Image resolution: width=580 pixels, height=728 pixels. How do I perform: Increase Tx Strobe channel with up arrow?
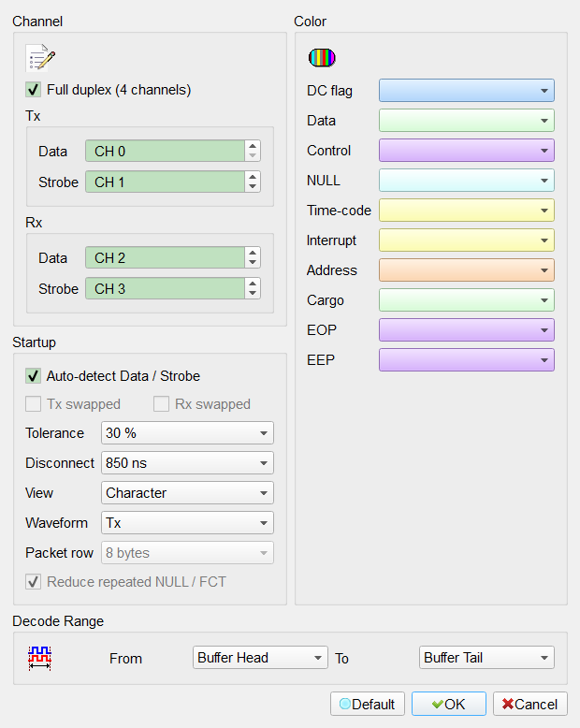[253, 177]
